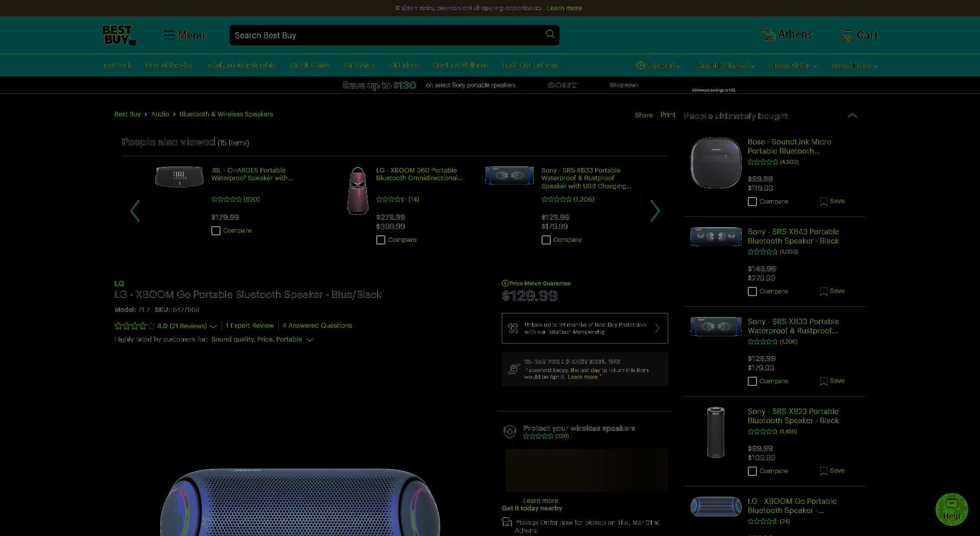Click the product star rating
The image size is (980, 536).
(x=134, y=326)
